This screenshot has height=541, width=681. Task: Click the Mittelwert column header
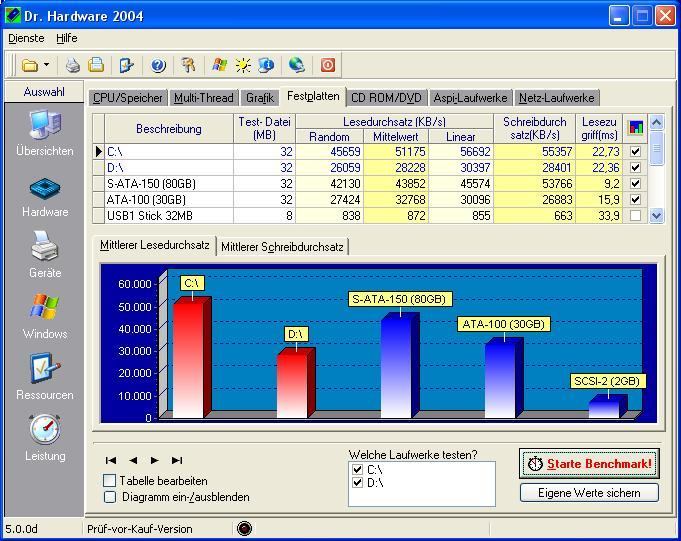396,137
